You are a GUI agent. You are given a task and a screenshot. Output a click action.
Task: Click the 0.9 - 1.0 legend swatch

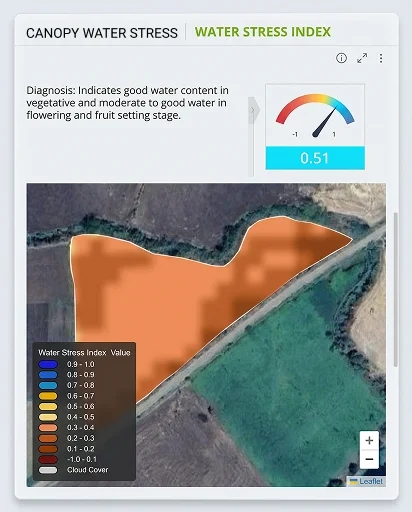pos(48,364)
